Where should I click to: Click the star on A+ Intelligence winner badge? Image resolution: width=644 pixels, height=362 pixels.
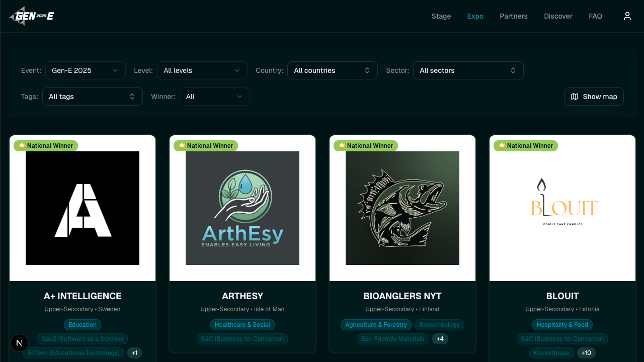point(21,146)
